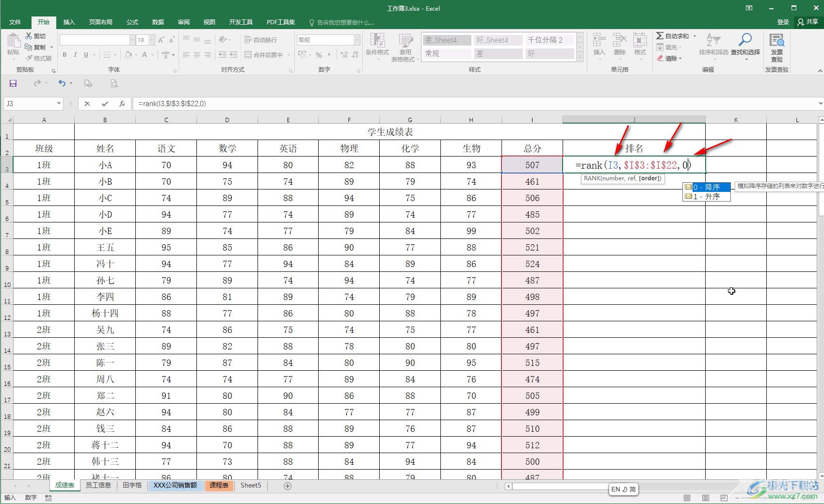This screenshot has height=504, width=824.
Task: Toggle Wrap Text (自动换行)
Action: 261,40
